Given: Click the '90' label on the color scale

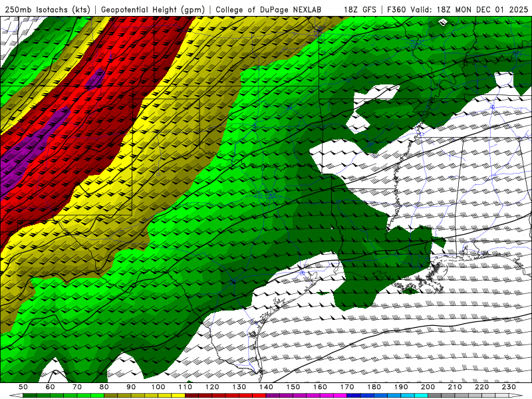Looking at the screenshot, I should tap(131, 387).
